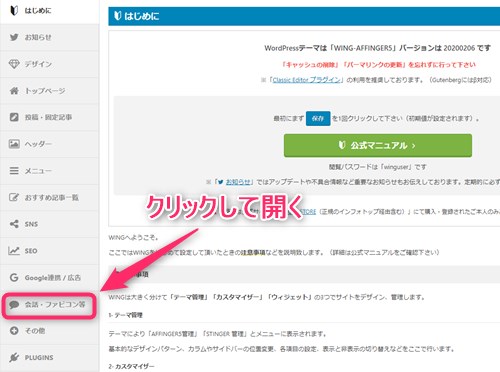Click the plug icon for PLUGINS
The image size is (500, 372).
(14, 357)
